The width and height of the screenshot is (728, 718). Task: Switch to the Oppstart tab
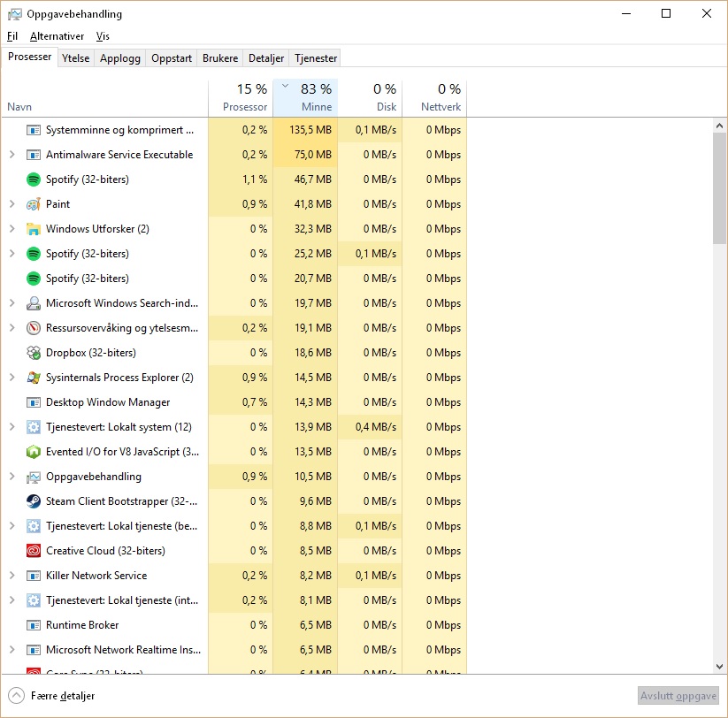pyautogui.click(x=172, y=58)
